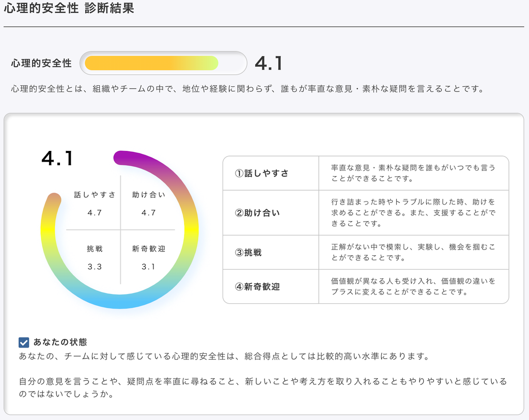Click the 3.3 value under 挑戦
The width and height of the screenshot is (529, 420).
coord(95,267)
